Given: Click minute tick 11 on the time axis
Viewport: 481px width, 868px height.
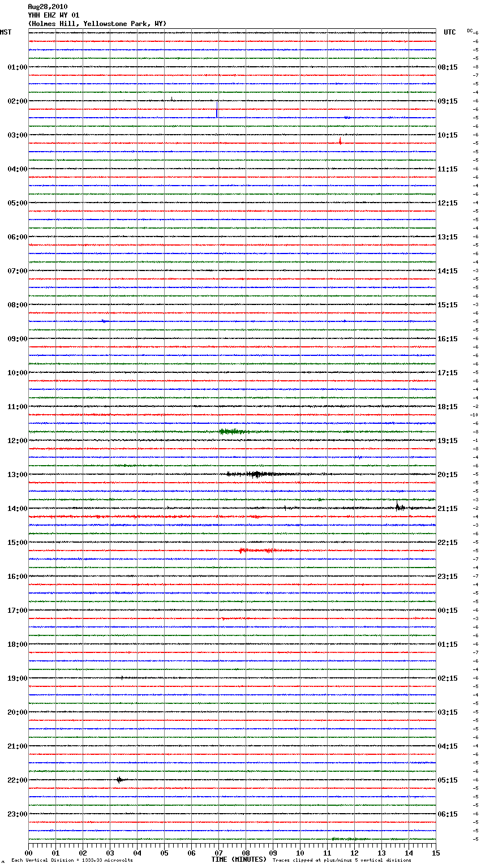Looking at the screenshot, I should click(x=327, y=853).
